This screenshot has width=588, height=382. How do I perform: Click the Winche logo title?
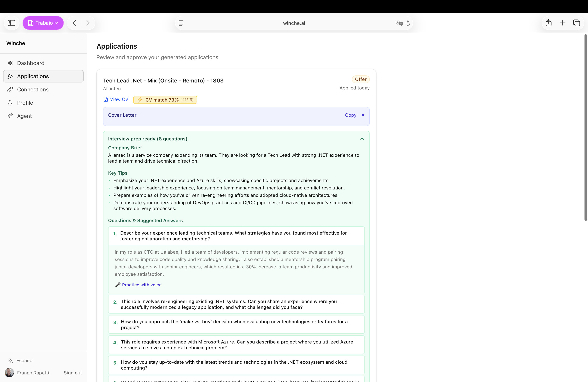click(16, 43)
